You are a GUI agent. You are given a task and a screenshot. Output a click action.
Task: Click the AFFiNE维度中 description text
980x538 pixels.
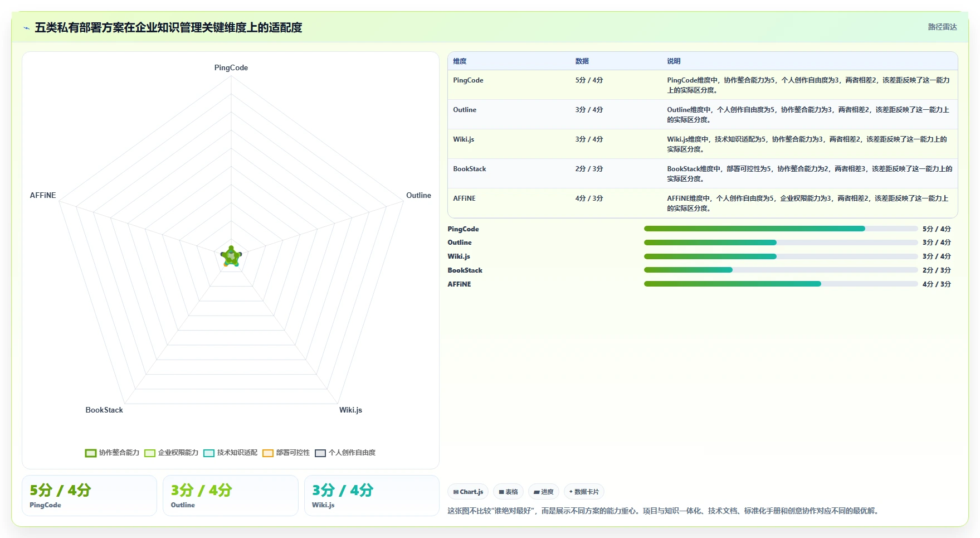(808, 203)
